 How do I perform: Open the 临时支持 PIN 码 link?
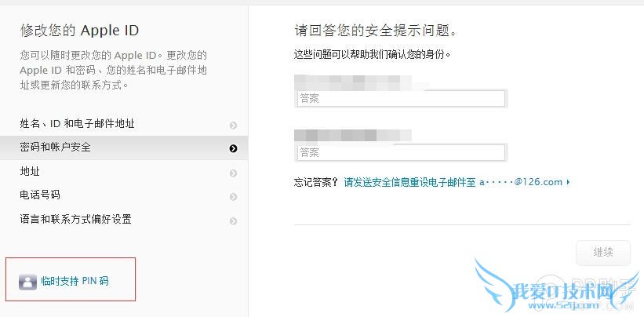[75, 281]
